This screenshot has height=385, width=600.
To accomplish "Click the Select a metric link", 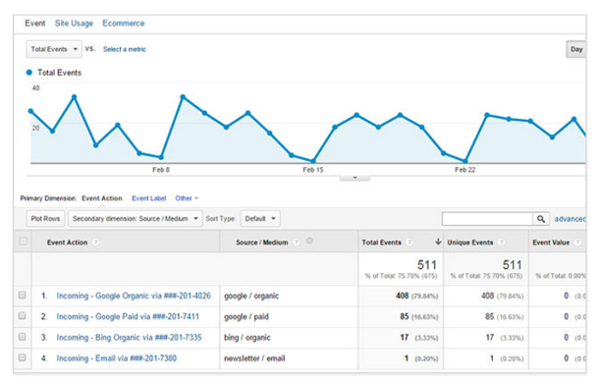I will [124, 49].
